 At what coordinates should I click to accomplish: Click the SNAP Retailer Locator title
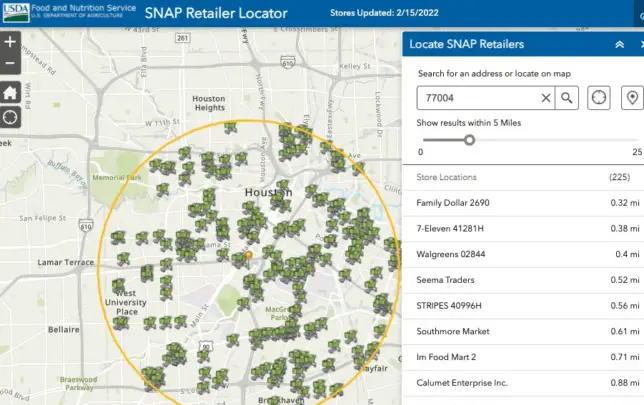click(216, 13)
